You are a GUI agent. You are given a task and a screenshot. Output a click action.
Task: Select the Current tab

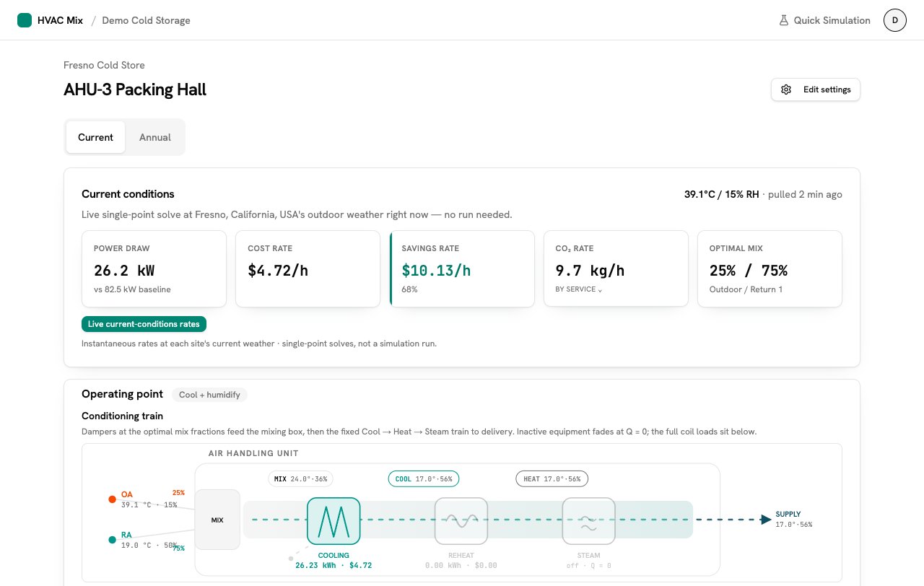pos(95,137)
